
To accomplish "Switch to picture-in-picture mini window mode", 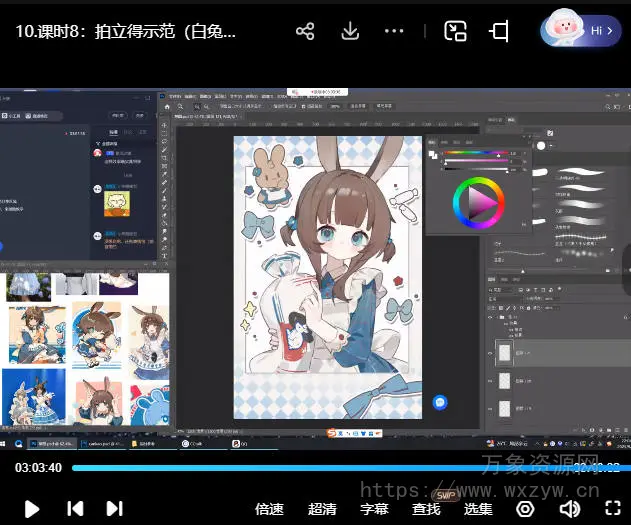I will click(x=456, y=31).
